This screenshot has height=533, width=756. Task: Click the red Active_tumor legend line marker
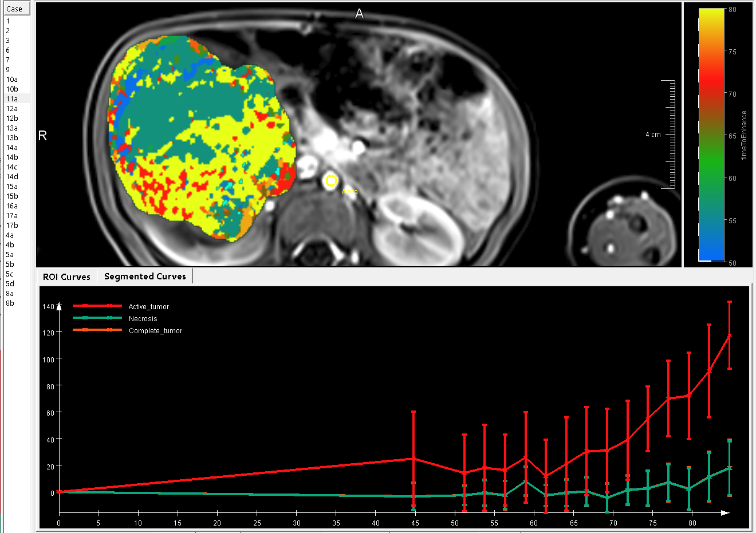click(x=97, y=306)
